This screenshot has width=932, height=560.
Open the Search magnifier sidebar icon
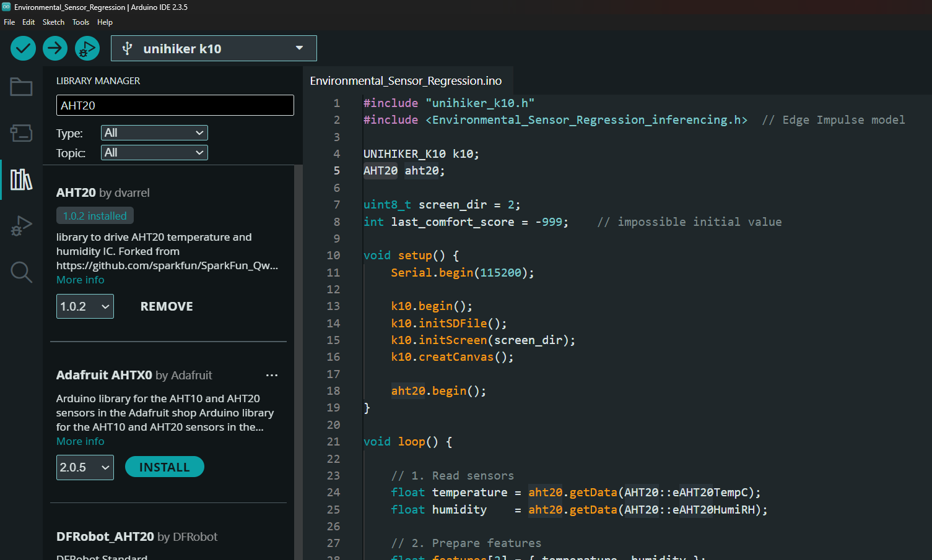tap(21, 272)
